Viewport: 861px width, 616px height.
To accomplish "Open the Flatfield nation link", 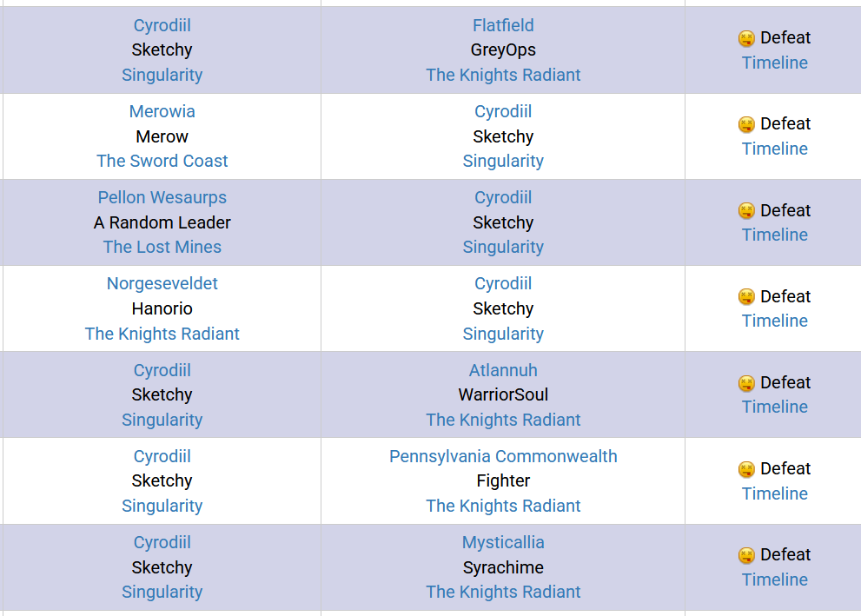I will click(503, 25).
